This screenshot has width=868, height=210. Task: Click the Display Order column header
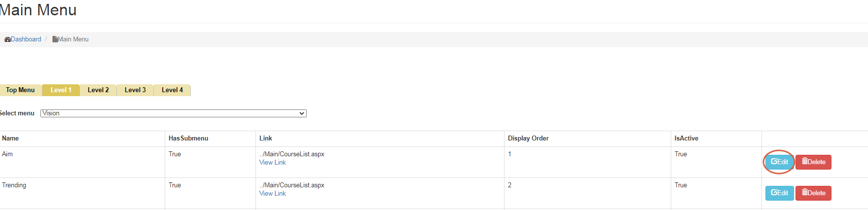click(528, 139)
